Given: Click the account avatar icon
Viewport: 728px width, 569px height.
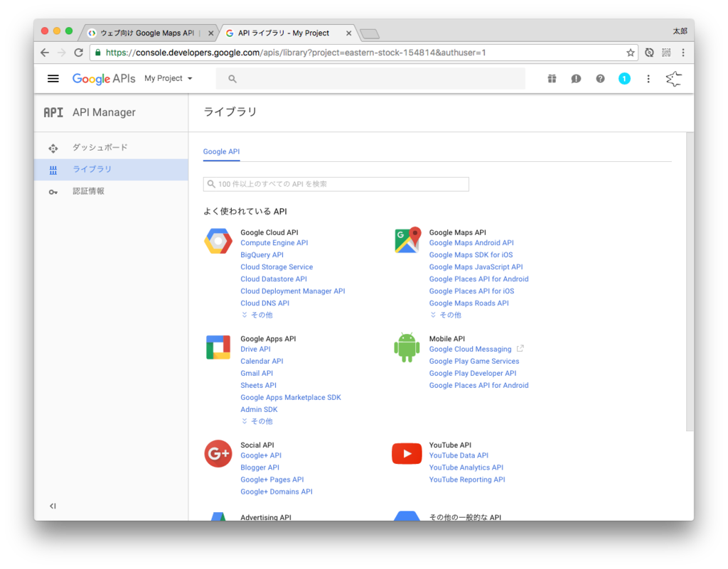Looking at the screenshot, I should tap(673, 79).
